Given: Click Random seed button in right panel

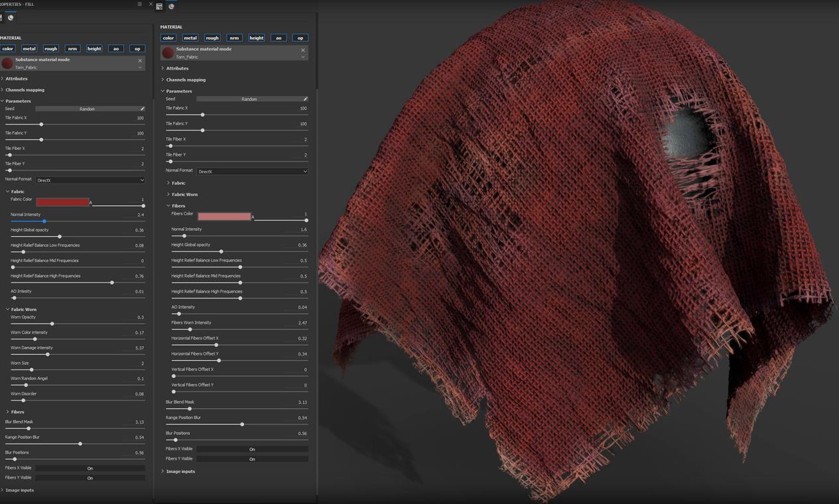Looking at the screenshot, I should [249, 99].
